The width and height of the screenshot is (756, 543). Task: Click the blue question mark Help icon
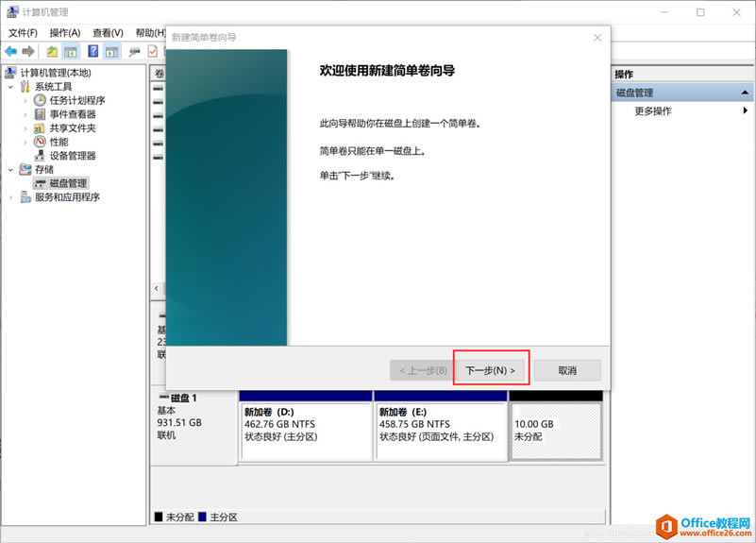(x=93, y=51)
